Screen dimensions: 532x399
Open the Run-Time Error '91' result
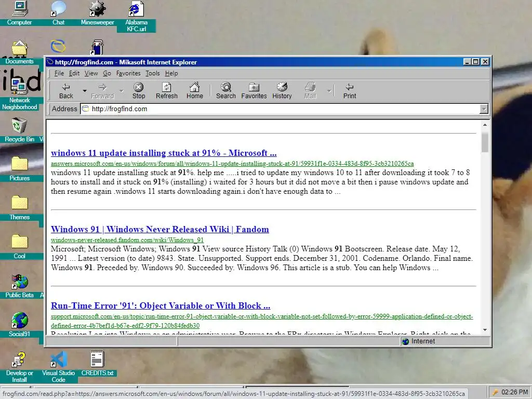pyautogui.click(x=161, y=305)
